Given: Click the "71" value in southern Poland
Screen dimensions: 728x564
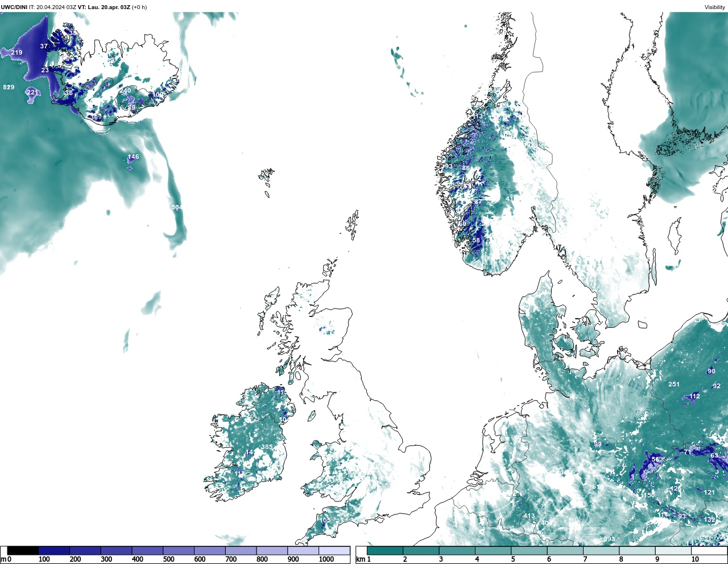Looking at the screenshot, I should (688, 452).
